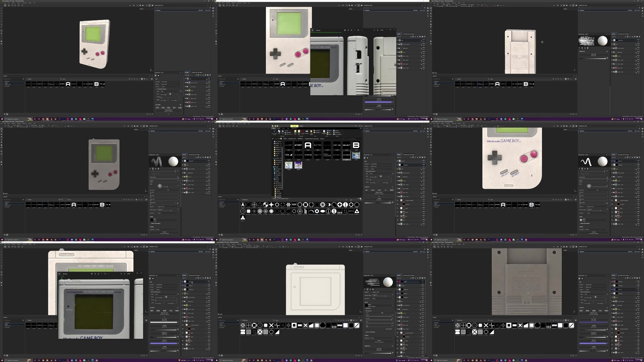Hide topmost fill layer in tilted-view frame
The width and height of the screenshot is (644, 362).
(185, 79)
